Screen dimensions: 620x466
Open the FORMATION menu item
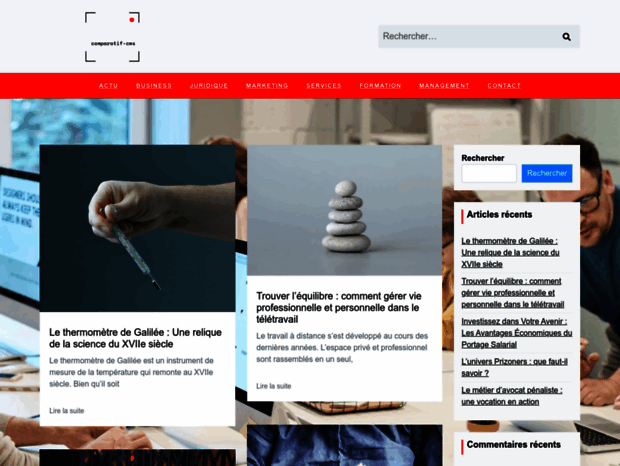click(x=380, y=86)
